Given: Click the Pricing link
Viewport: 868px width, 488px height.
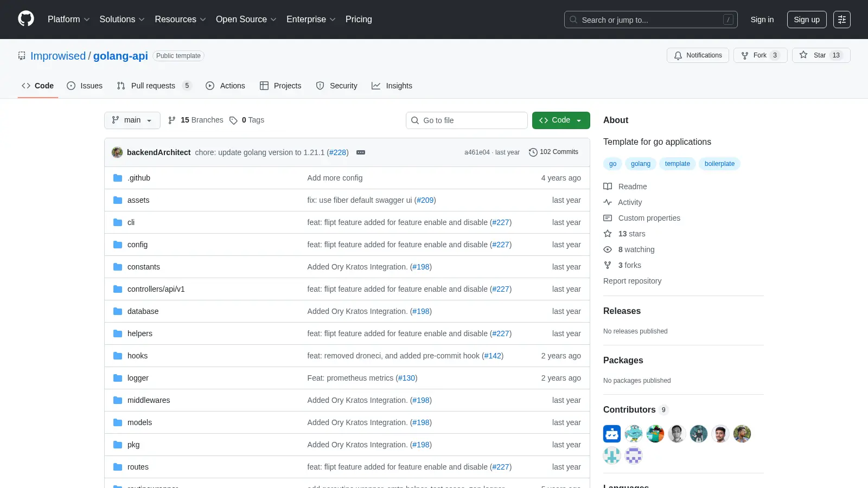Looking at the screenshot, I should click(359, 19).
